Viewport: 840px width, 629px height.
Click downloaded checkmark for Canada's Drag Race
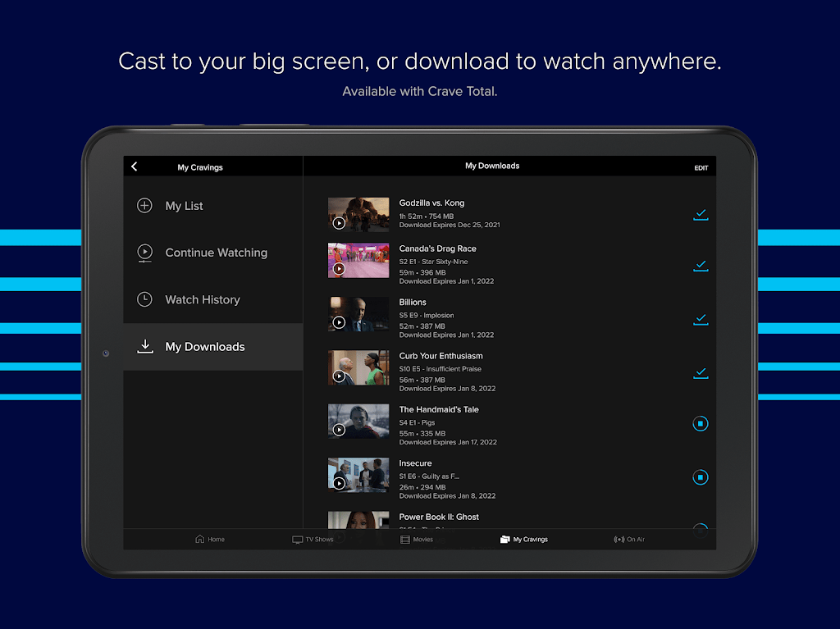(x=701, y=266)
